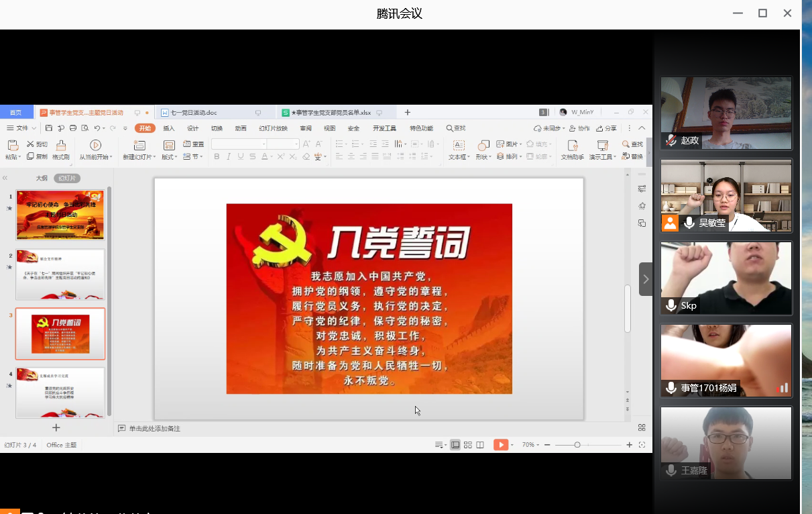Click the Save icon in quick access bar
Viewport: 812px width, 514px height.
click(49, 128)
